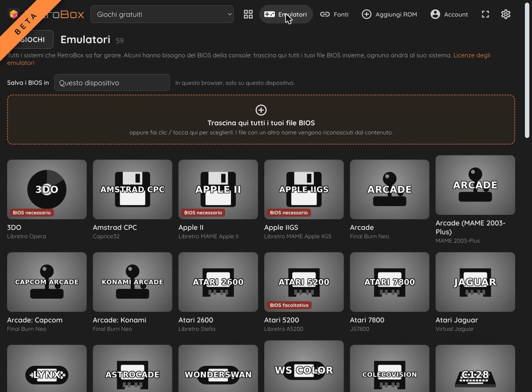Select the Amstrad CPC floppy tile

[133, 190]
